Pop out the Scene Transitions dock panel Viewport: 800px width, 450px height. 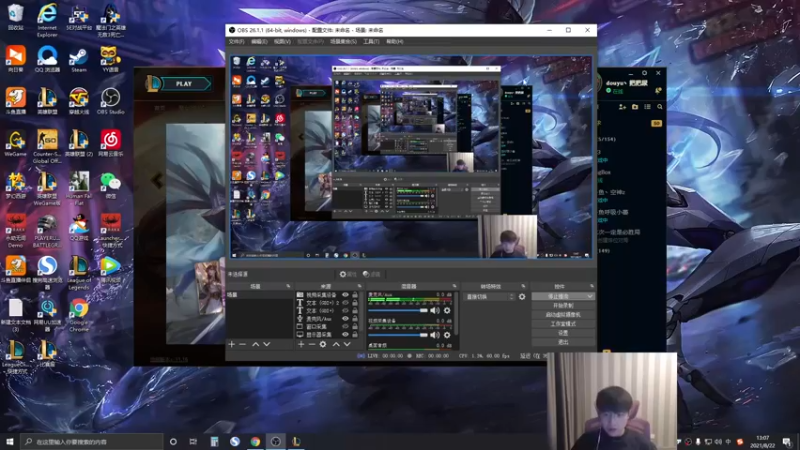tap(523, 286)
